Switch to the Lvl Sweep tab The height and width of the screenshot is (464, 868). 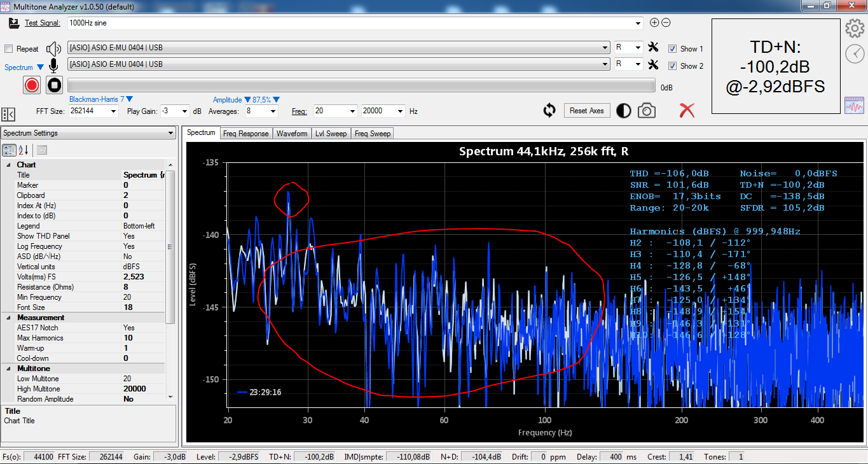(331, 134)
